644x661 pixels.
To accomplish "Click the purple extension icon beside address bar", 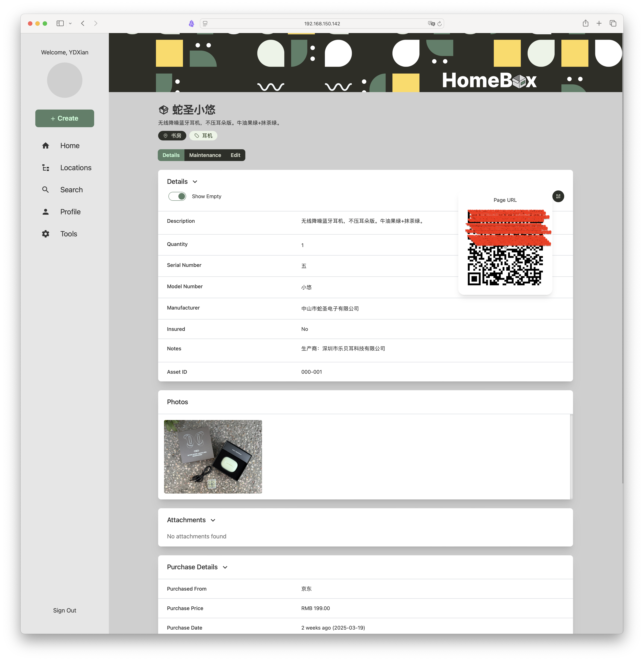I will [x=191, y=23].
